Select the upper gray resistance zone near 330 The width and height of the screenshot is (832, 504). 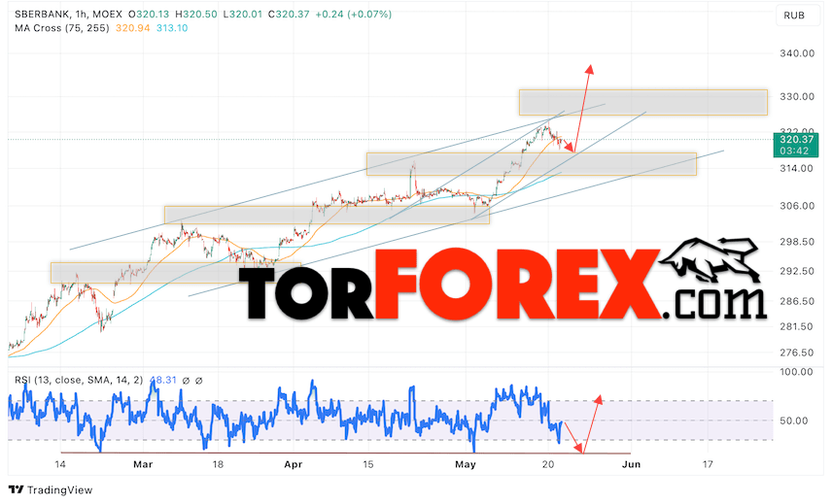pos(643,102)
